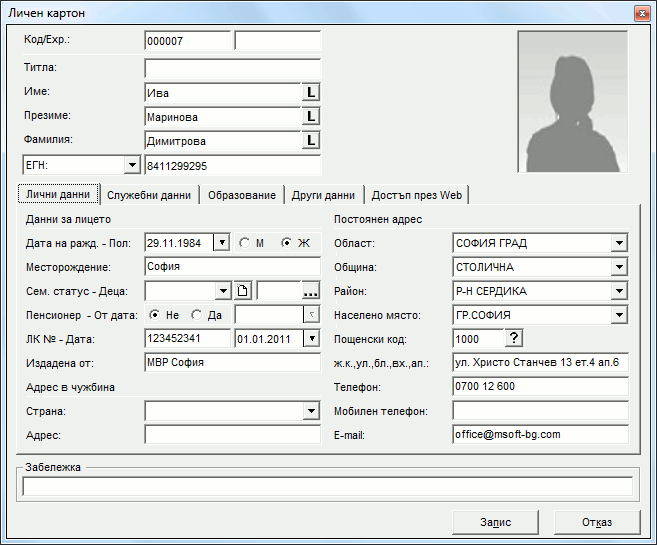Open the Община dropdown
Screen dimensions: 657x545
619,267
